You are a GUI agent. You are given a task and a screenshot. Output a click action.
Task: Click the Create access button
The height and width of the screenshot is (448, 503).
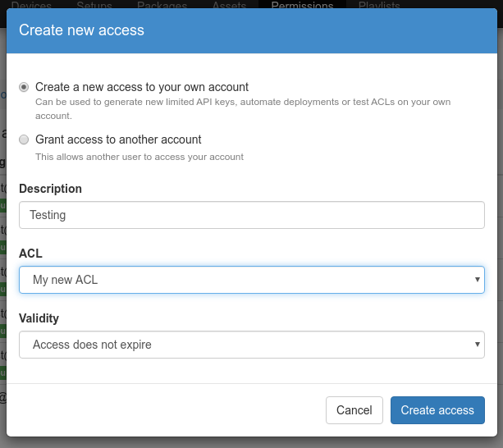click(x=437, y=410)
